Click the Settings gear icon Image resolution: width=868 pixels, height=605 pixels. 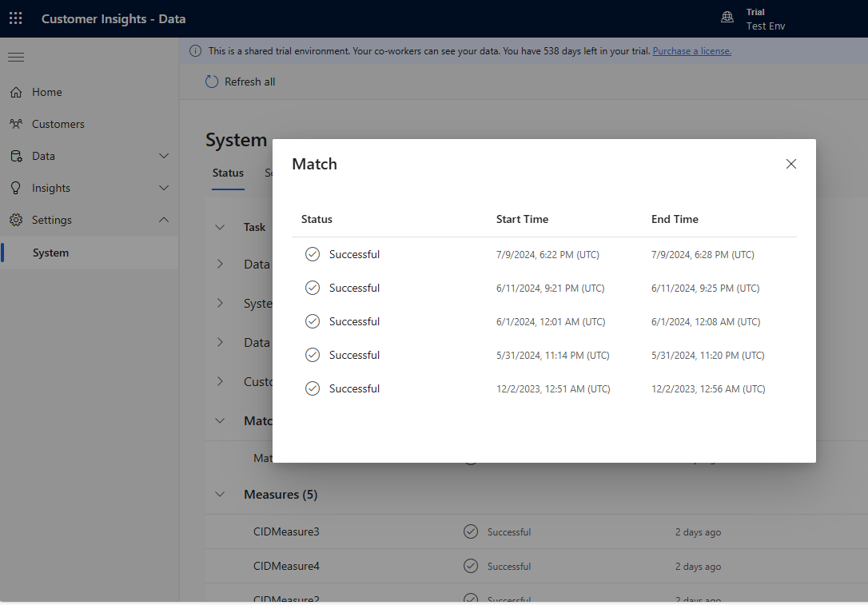(x=16, y=220)
